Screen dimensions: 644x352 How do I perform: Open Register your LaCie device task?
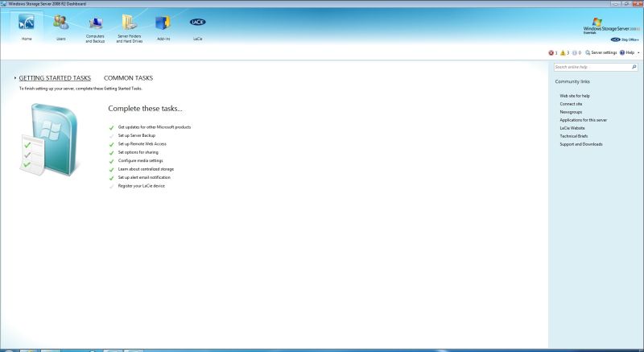click(x=142, y=186)
